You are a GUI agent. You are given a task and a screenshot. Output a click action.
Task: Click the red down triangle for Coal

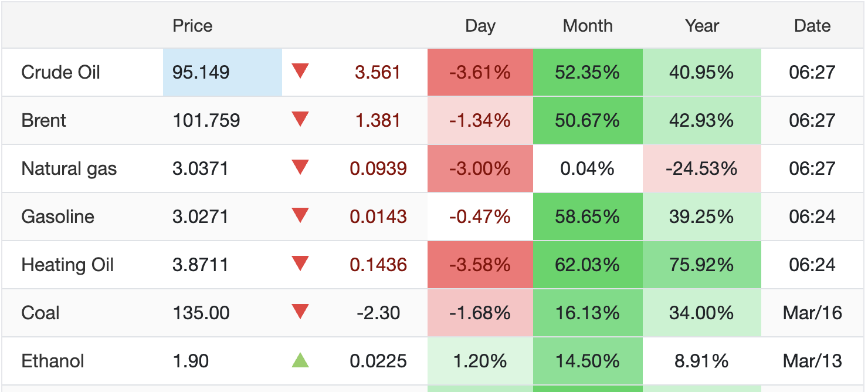[x=300, y=312]
